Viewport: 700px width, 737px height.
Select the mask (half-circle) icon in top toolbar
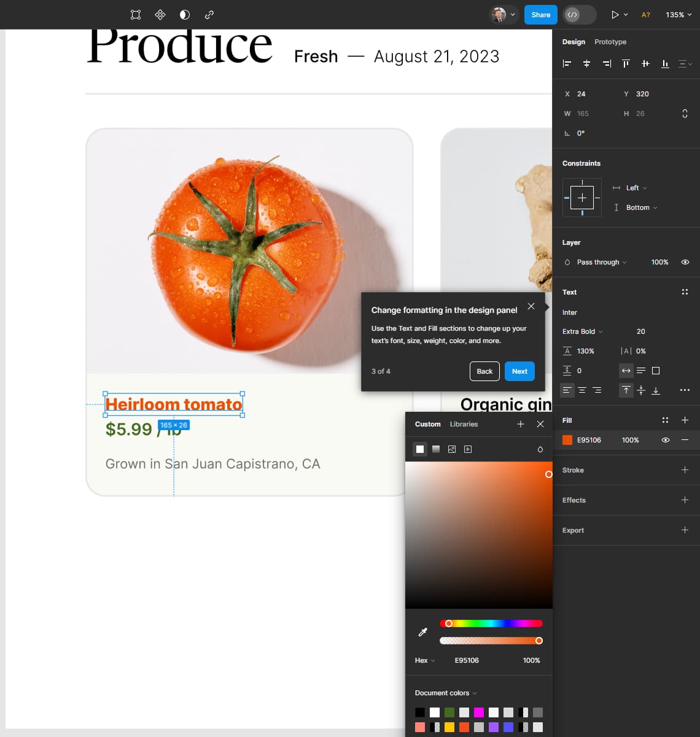click(185, 15)
